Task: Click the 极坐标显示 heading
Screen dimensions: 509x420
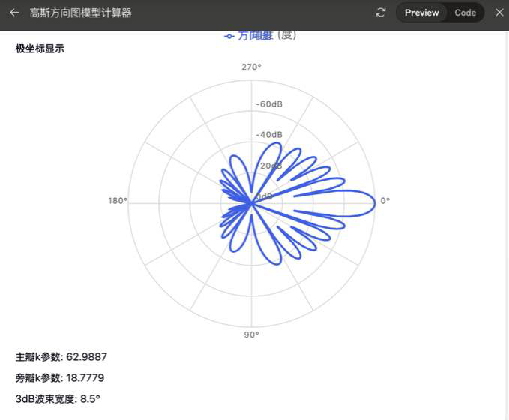Action: click(x=40, y=49)
